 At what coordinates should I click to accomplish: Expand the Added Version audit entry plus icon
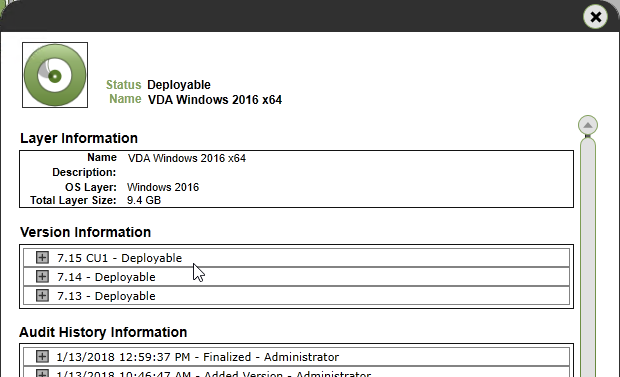[x=42, y=373]
